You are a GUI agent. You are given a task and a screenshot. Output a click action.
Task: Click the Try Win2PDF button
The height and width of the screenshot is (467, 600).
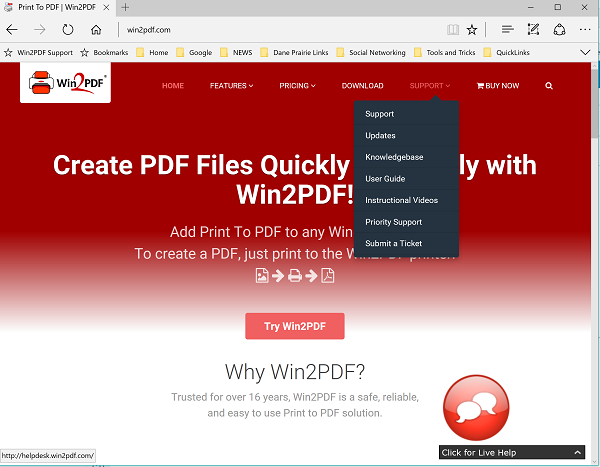(295, 326)
